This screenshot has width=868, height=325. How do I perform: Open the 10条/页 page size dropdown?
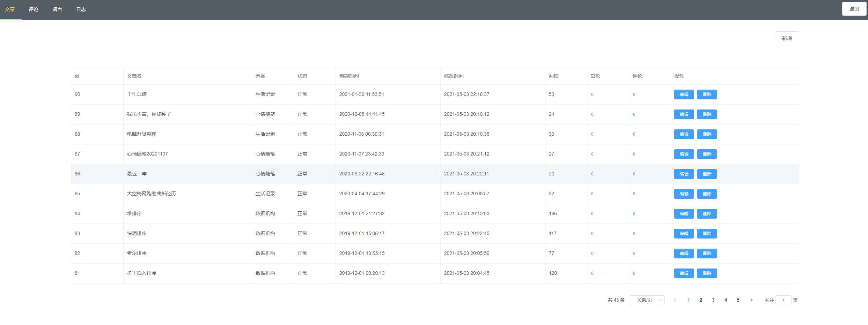[x=647, y=300]
